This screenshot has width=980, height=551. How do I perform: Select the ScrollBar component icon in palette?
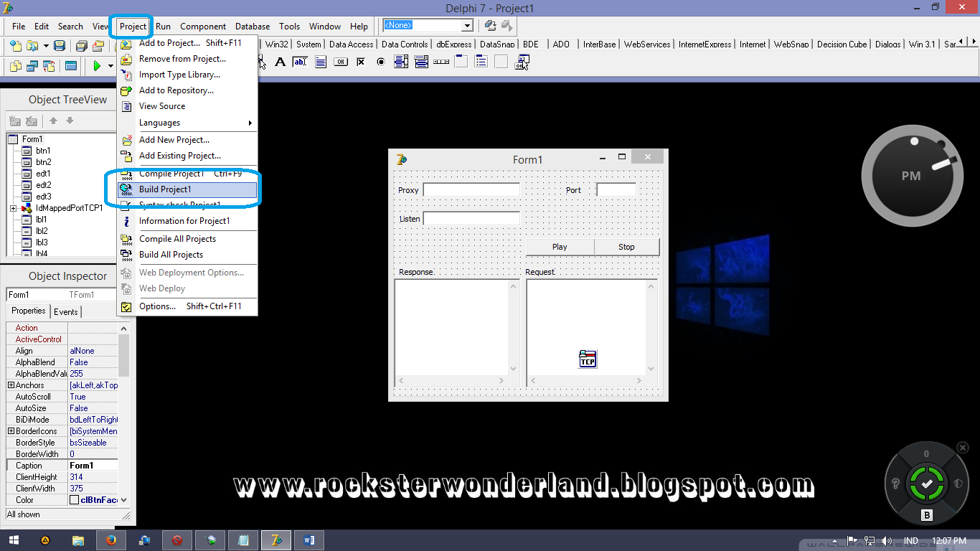441,62
